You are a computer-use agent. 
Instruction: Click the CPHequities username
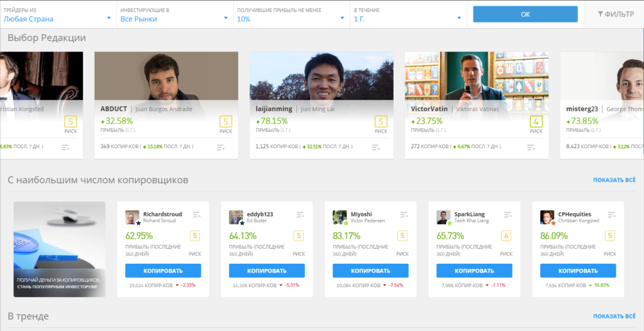pos(575,214)
